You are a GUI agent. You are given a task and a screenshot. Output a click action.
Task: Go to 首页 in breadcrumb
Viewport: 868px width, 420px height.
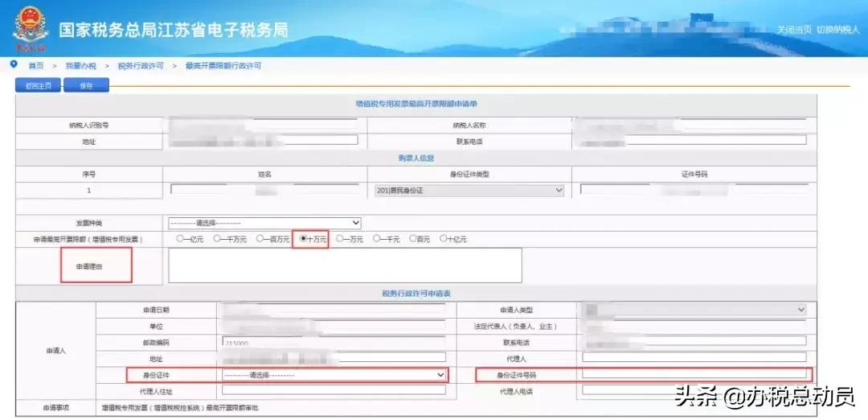36,66
